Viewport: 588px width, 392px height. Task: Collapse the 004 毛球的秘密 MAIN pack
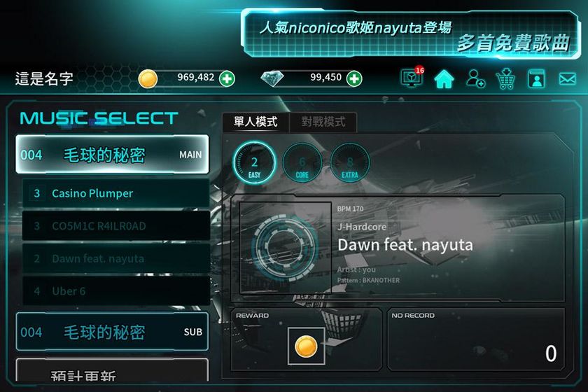(112, 154)
